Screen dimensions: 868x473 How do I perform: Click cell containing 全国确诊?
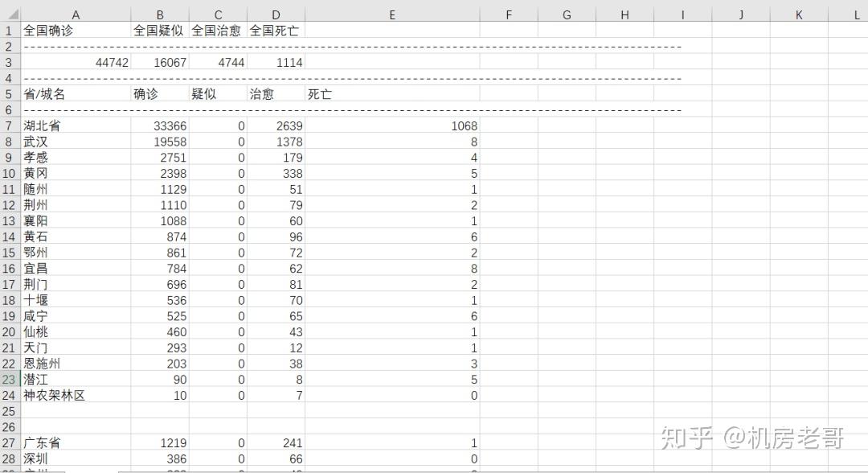point(76,31)
